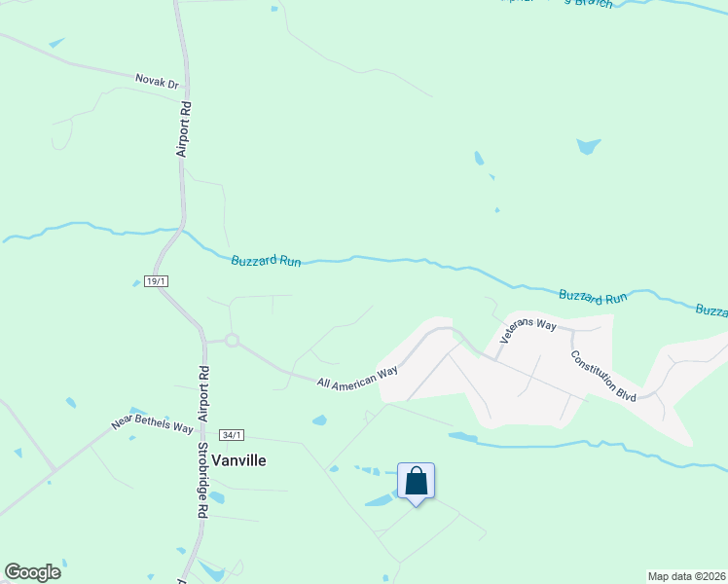Click the upper Airport Rd label
This screenshot has width=728, height=584.
pyautogui.click(x=184, y=129)
